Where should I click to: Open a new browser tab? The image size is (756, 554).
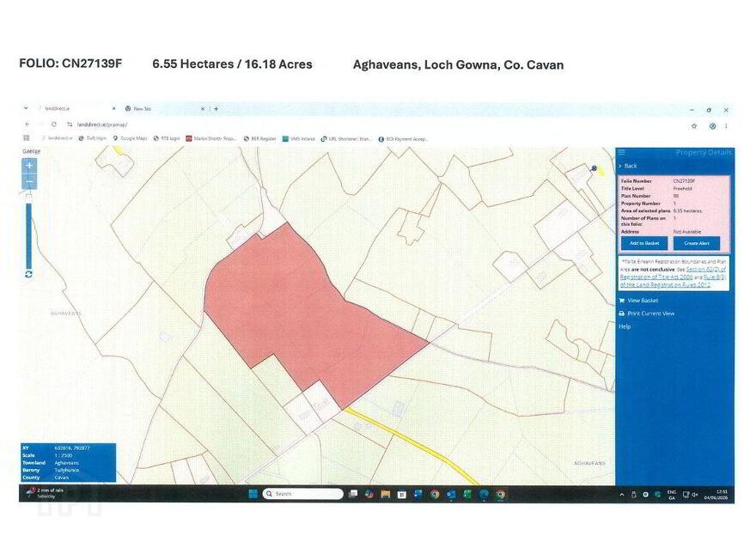[x=216, y=109]
